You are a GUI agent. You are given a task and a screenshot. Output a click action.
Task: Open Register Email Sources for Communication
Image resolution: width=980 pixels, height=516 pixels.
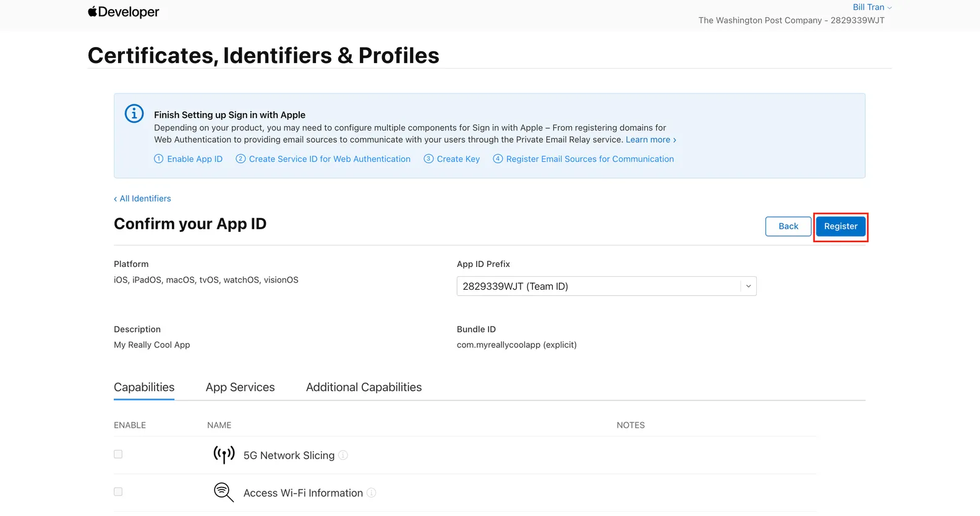[584, 159]
